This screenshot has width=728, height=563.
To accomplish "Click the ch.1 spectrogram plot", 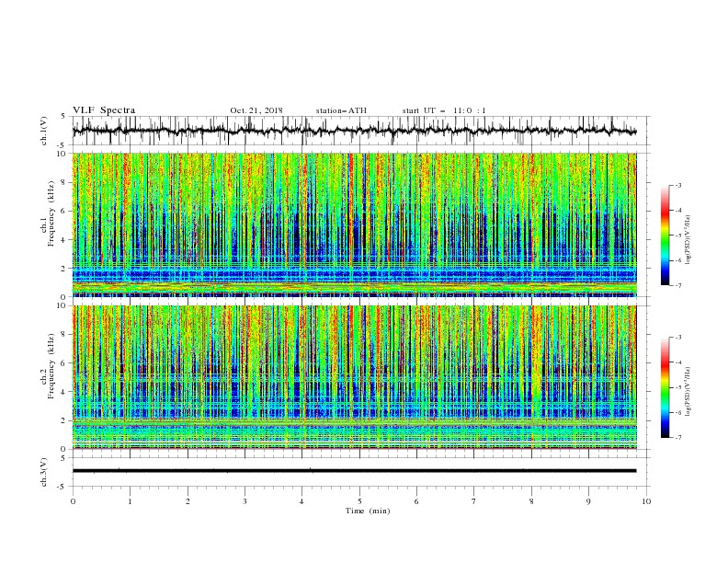I will 355,224.
